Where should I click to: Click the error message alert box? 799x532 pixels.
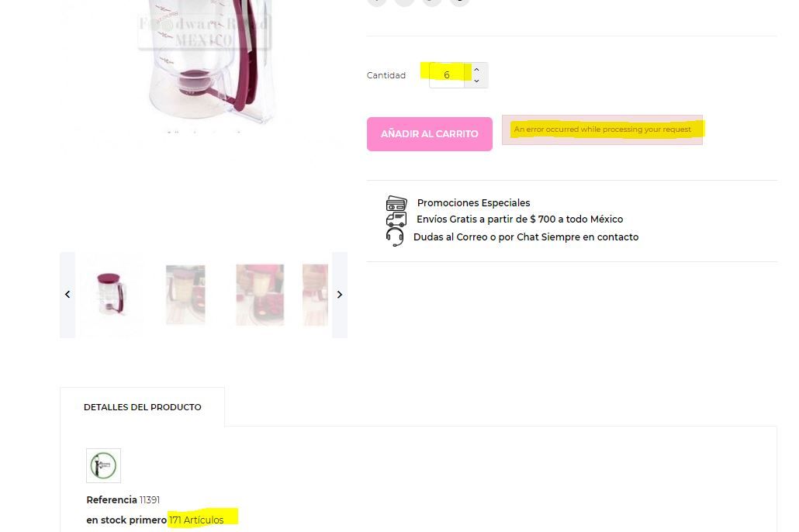tap(602, 130)
